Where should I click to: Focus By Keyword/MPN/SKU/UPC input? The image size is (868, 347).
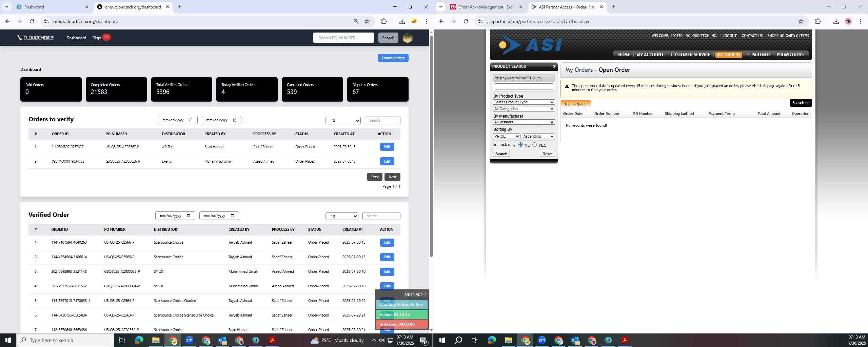[524, 86]
